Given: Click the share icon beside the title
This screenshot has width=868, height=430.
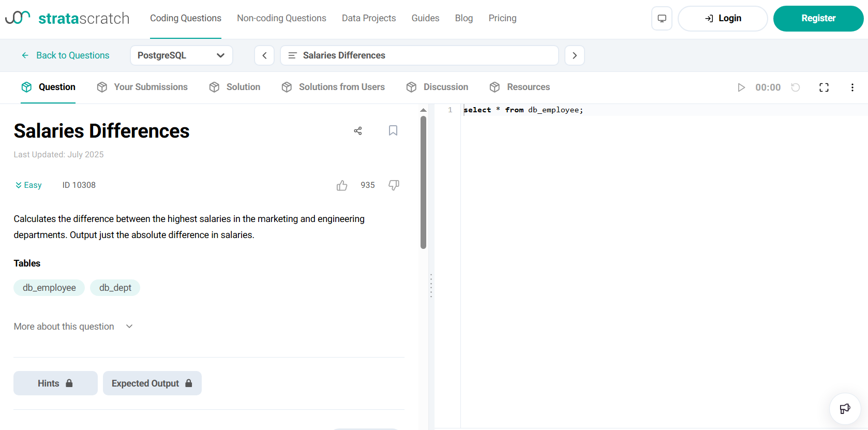Looking at the screenshot, I should [x=357, y=131].
